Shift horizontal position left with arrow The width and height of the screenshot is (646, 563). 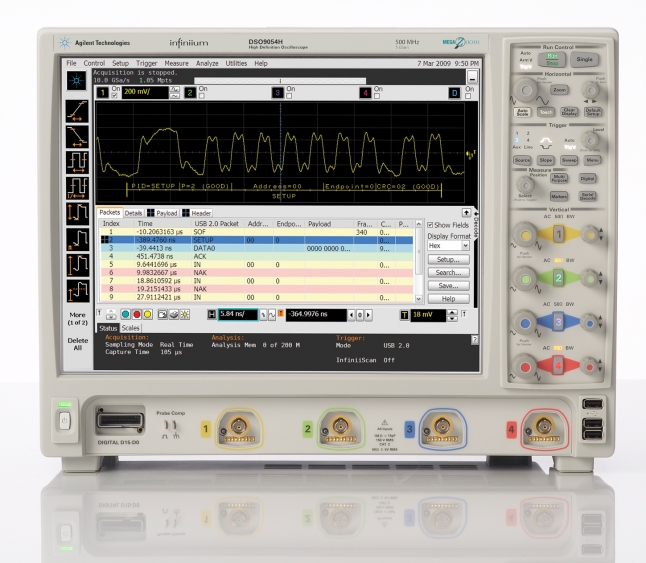tap(351, 315)
